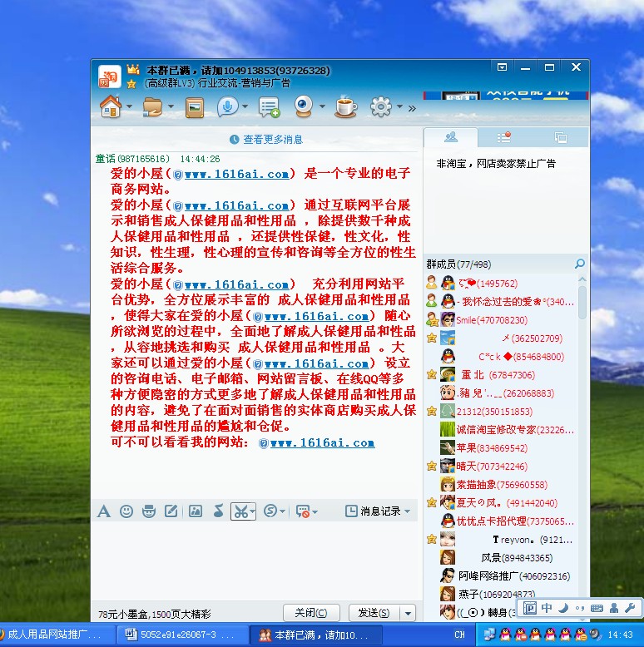Select member 素描抽象(756960558)
The width and height of the screenshot is (644, 647).
[x=502, y=485]
